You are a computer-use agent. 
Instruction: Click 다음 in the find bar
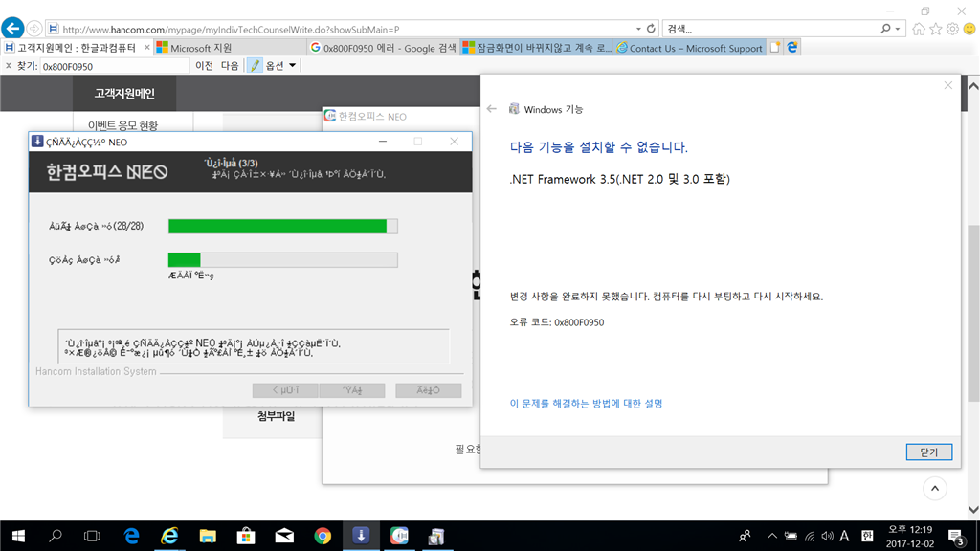tap(230, 66)
